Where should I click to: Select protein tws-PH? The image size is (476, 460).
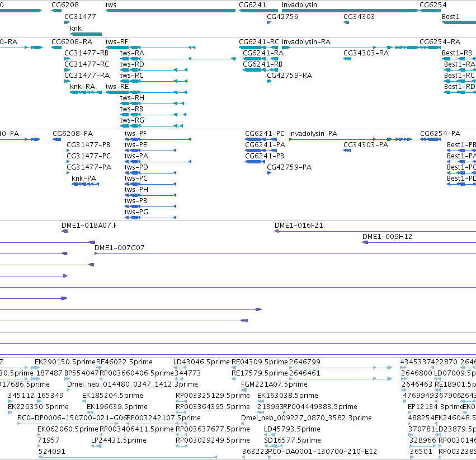click(136, 190)
